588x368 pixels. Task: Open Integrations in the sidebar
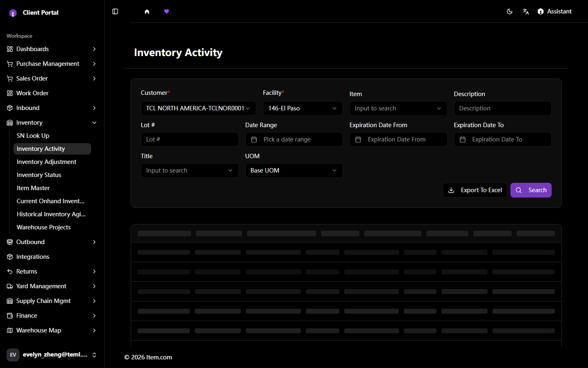click(52, 257)
